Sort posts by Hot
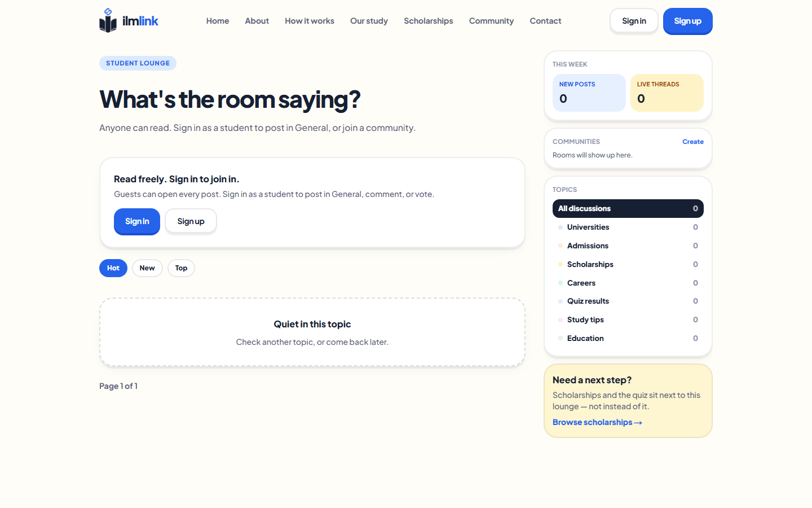 (x=113, y=268)
